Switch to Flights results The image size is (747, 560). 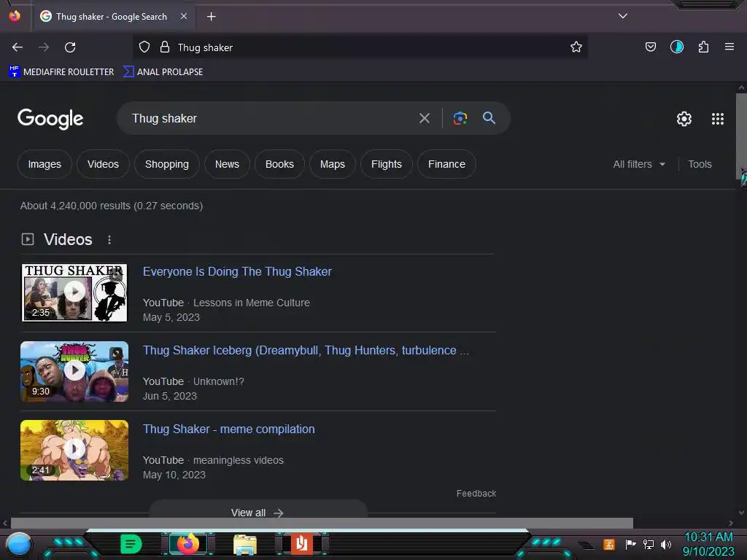pos(387,164)
